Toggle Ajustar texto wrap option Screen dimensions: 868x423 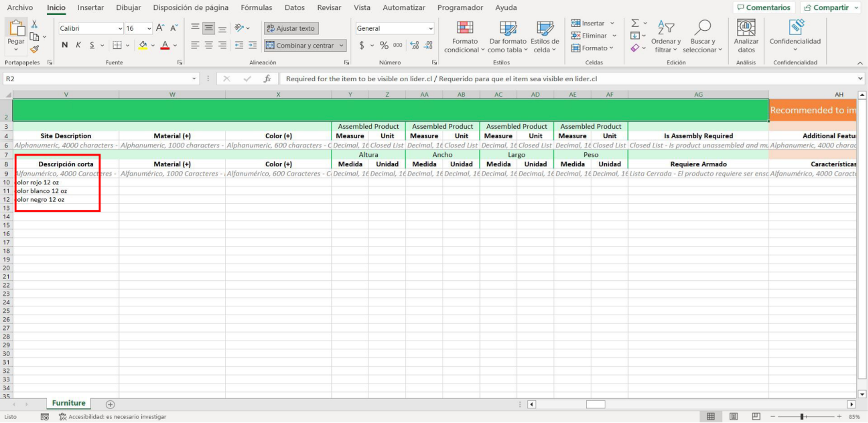[x=291, y=28]
